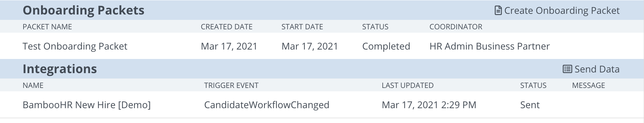Click the Trigger Event column header

click(231, 85)
